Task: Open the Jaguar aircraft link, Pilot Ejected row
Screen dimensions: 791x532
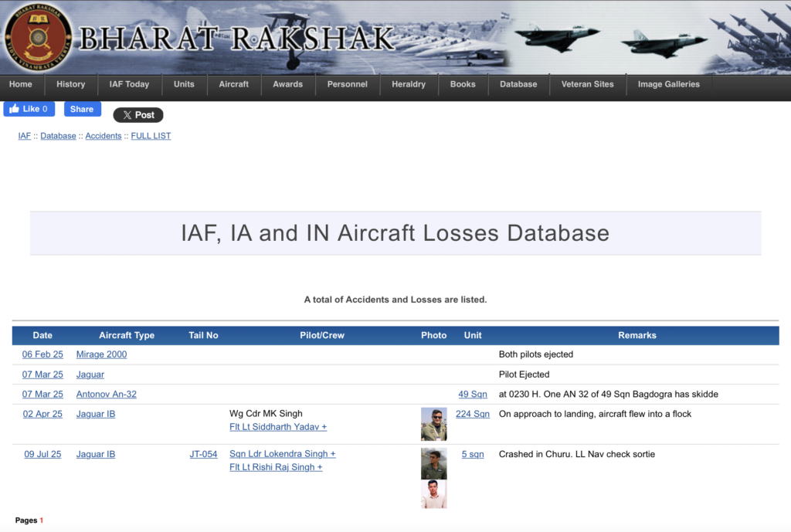Action: tap(90, 374)
